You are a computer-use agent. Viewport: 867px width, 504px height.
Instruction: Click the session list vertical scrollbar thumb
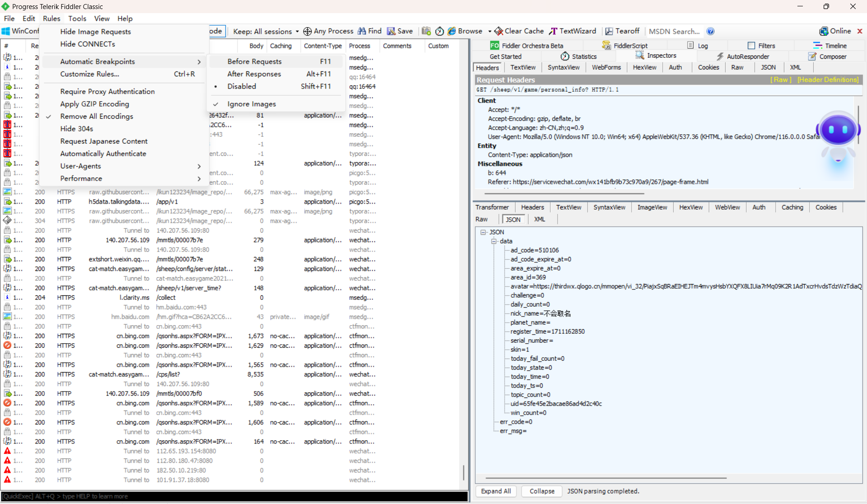click(x=464, y=472)
